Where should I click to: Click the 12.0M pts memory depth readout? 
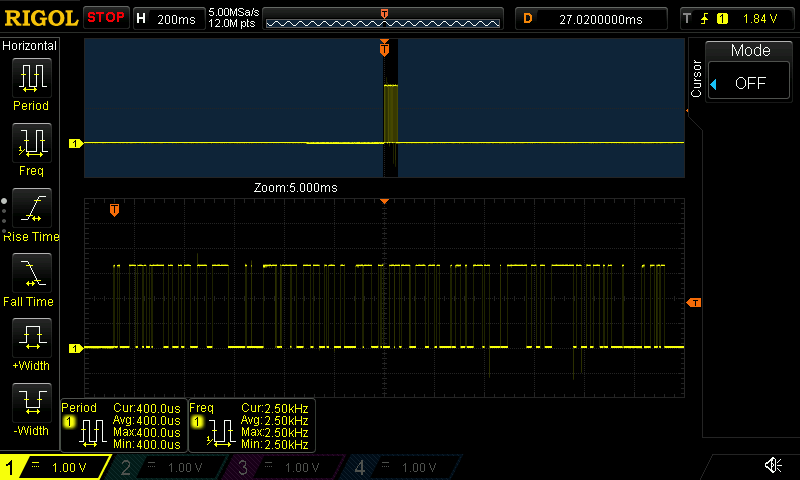232,23
